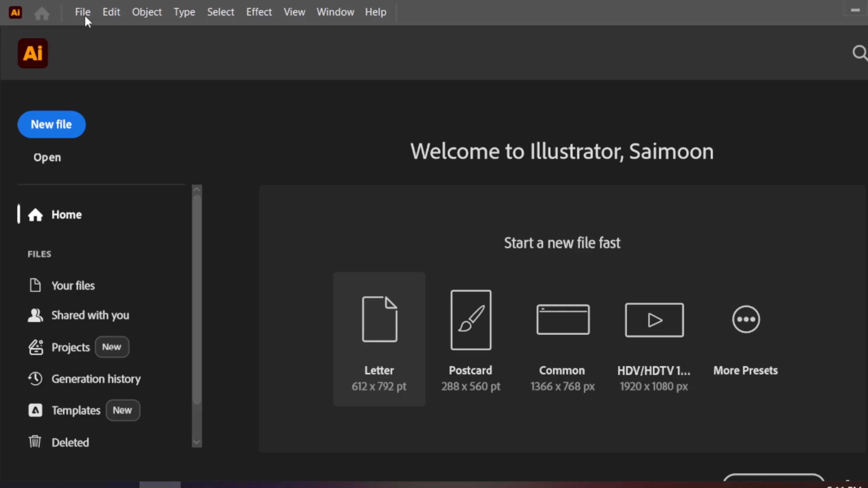Open the Select menu
868x488 pixels.
[220, 12]
